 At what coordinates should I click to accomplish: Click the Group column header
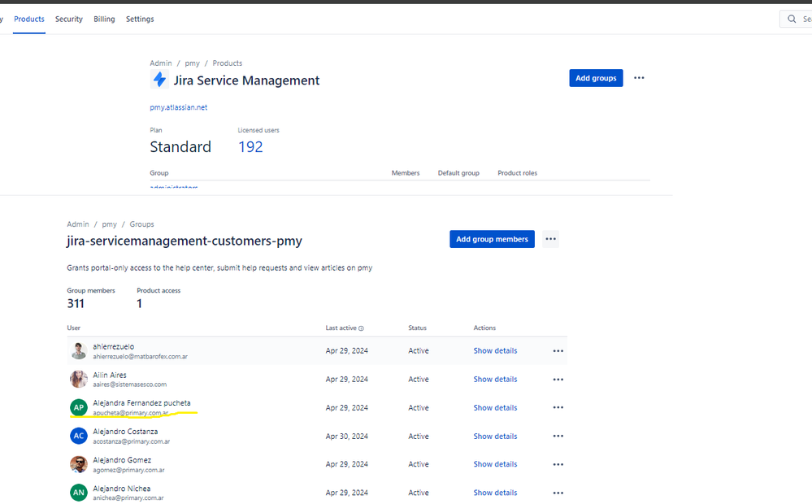pos(159,173)
